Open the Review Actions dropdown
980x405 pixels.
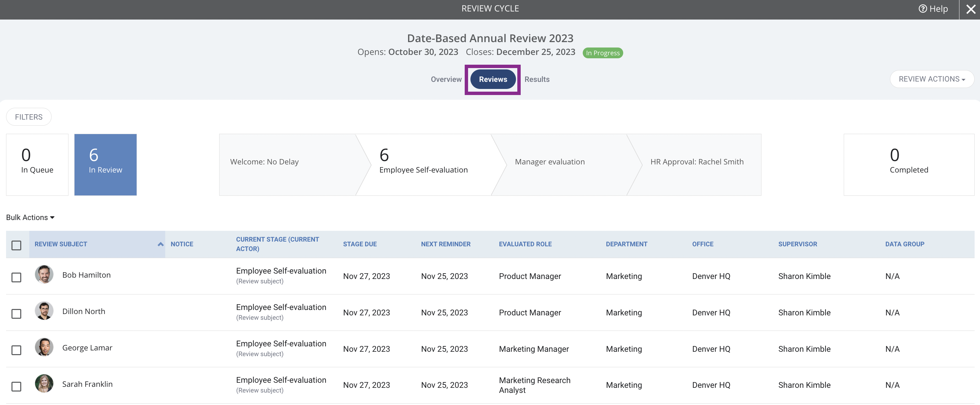coord(932,79)
